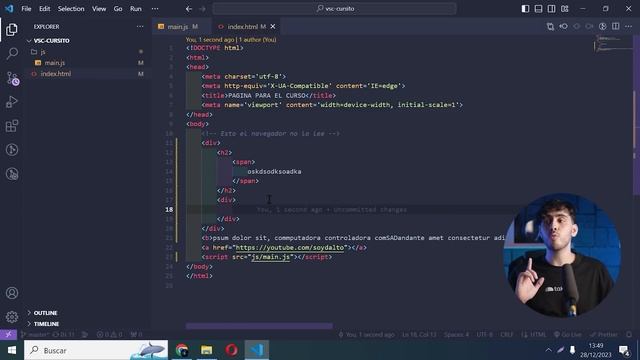Open the Extensions view
640x360 pixels.
[x=12, y=126]
